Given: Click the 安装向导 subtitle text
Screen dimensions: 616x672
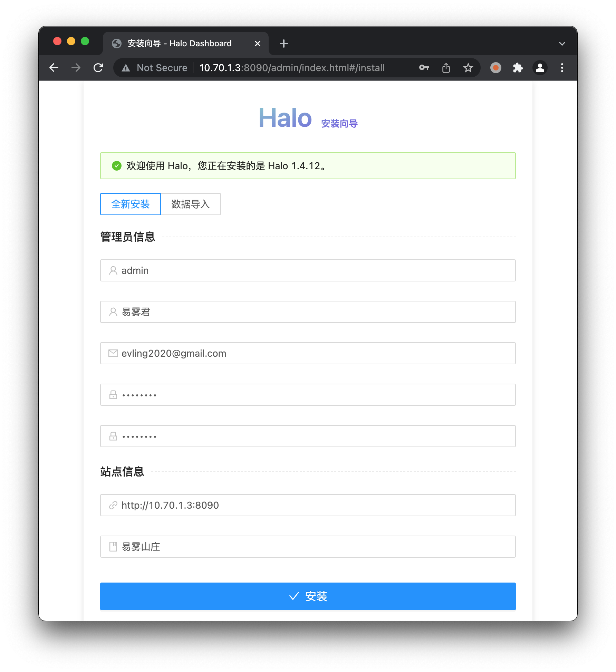Looking at the screenshot, I should [x=339, y=124].
